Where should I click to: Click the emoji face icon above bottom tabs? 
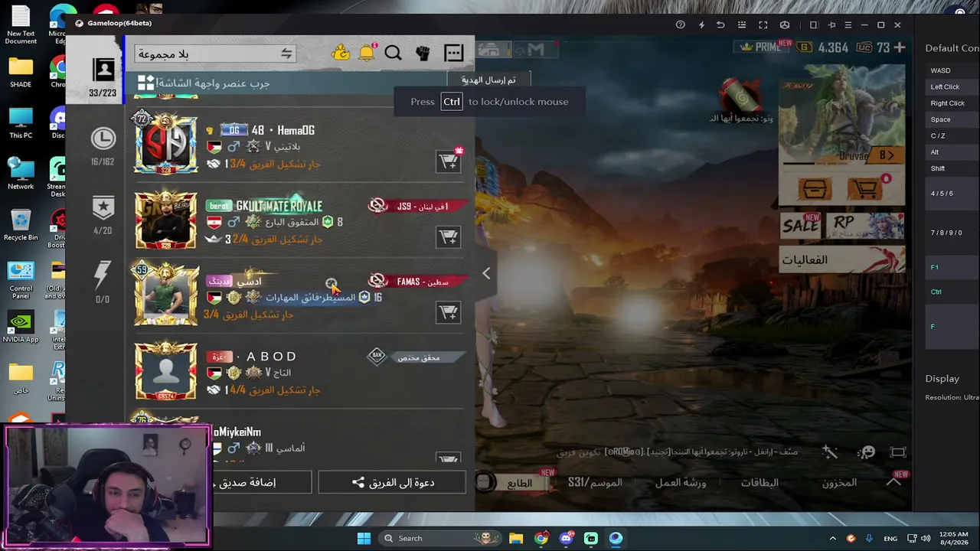pos(867,452)
